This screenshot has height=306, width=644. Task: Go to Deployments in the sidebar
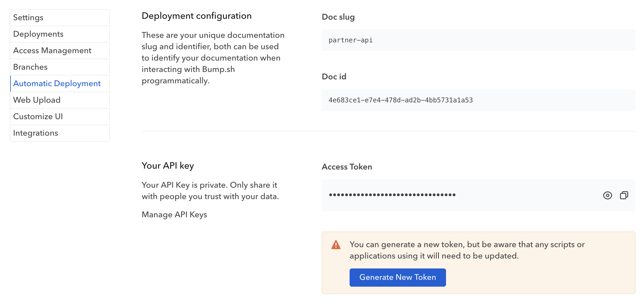(x=38, y=34)
